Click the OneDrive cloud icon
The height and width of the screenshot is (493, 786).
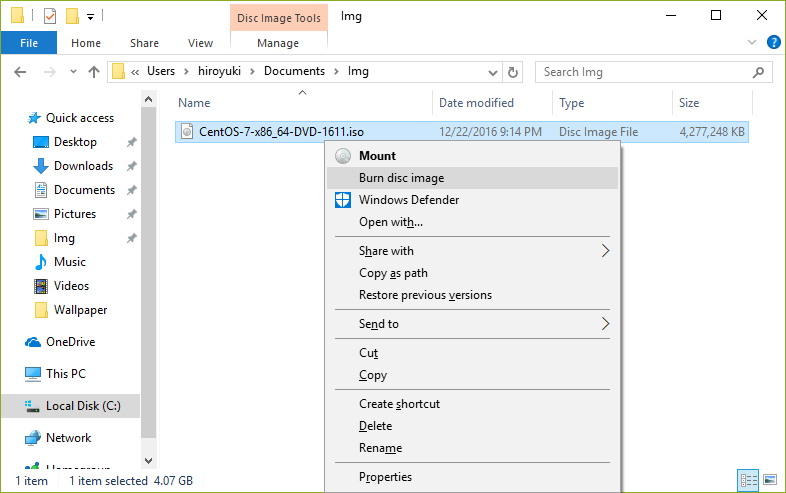[x=33, y=342]
